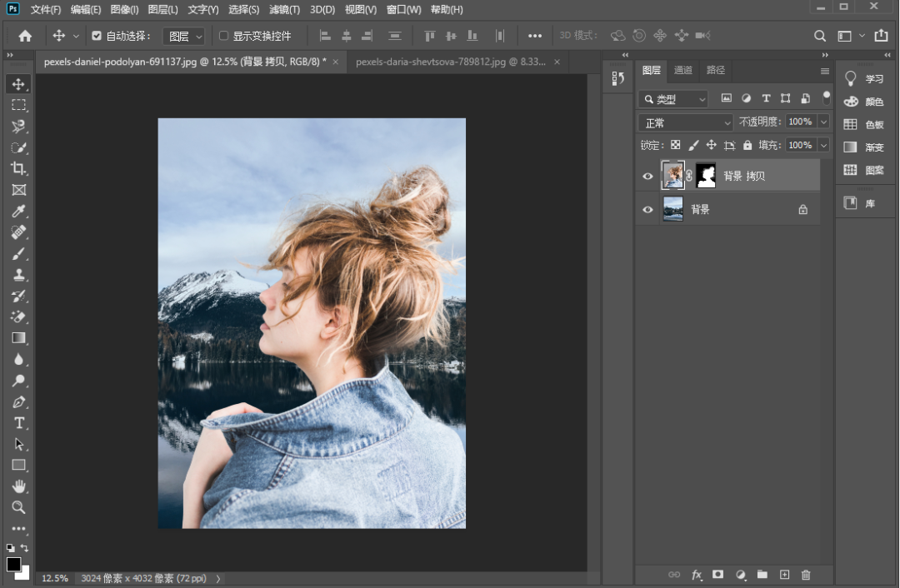Create a new layer with plus icon
Screen dimensions: 900x588
tap(784, 575)
